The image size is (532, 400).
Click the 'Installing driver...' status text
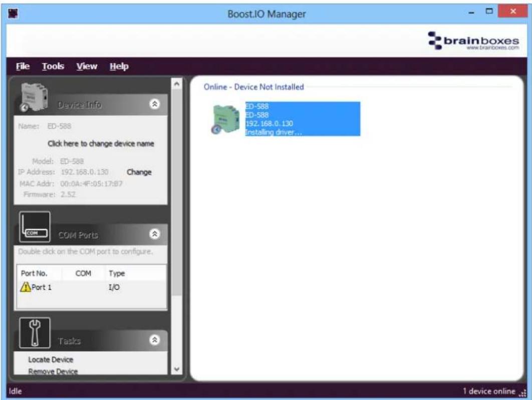click(x=274, y=132)
